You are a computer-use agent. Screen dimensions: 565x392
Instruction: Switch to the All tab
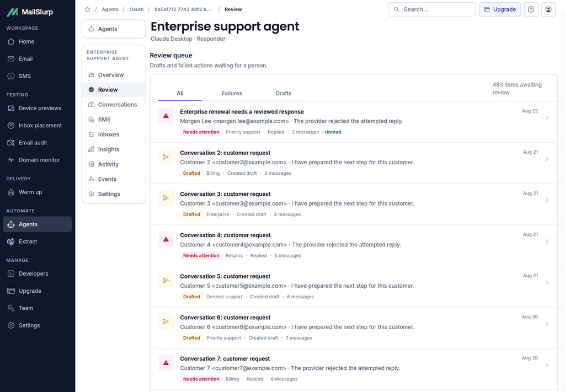pyautogui.click(x=180, y=93)
